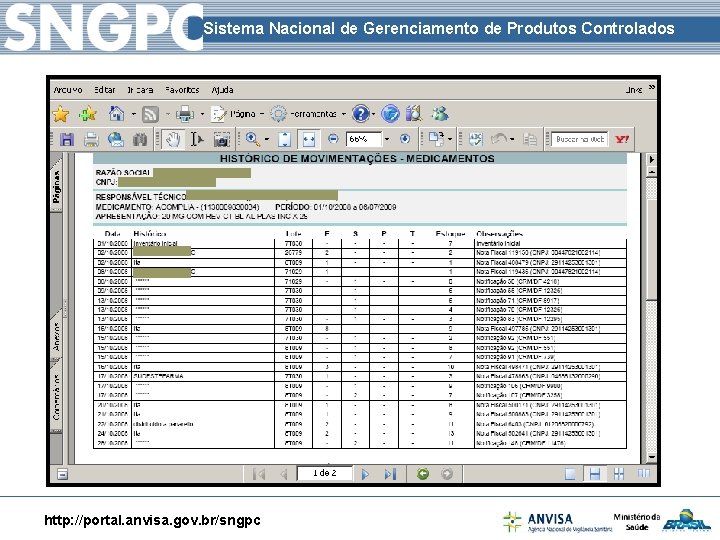Go to the first page
This screenshot has width=720, height=540.
[x=259, y=473]
